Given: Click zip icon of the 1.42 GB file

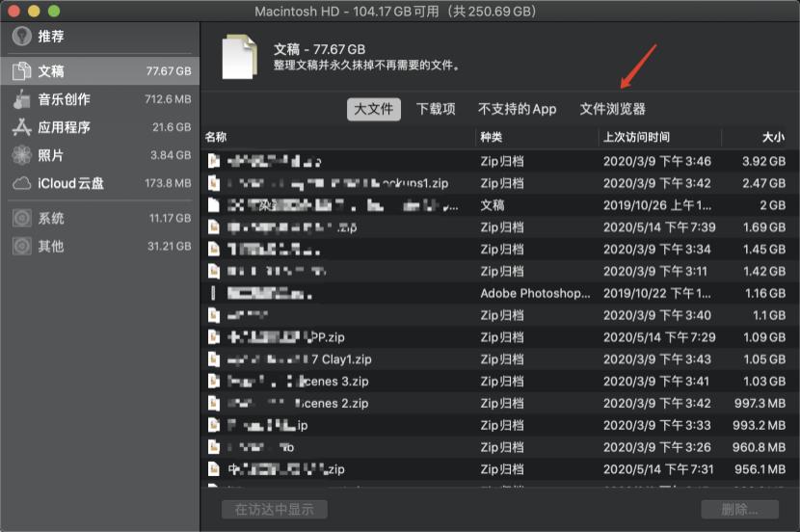Looking at the screenshot, I should (214, 271).
